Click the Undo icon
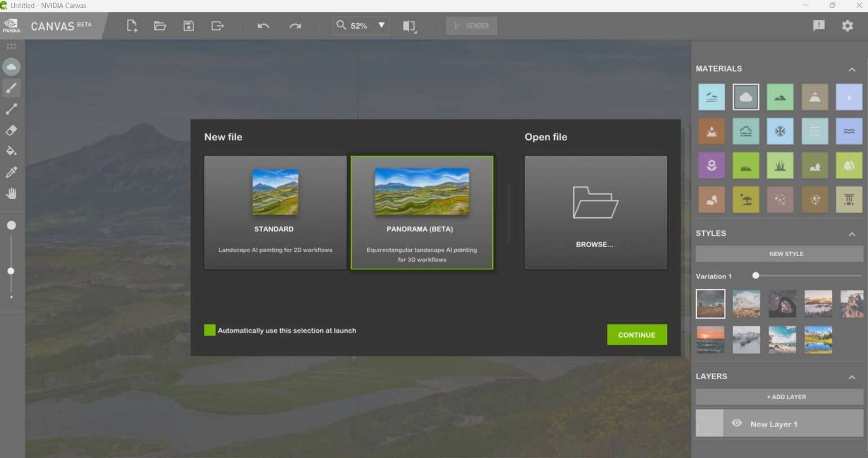Image resolution: width=868 pixels, height=458 pixels. click(x=263, y=25)
